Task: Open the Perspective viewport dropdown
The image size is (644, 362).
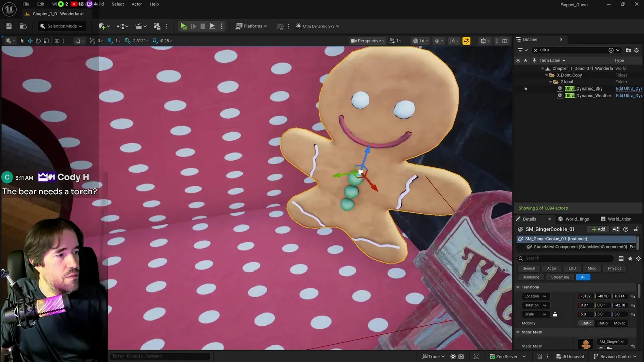Action: tap(368, 41)
